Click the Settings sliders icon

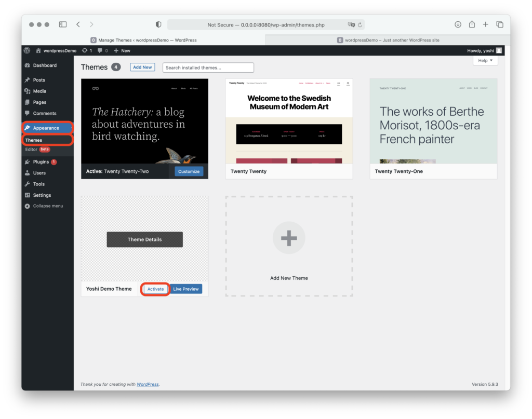tap(28, 195)
